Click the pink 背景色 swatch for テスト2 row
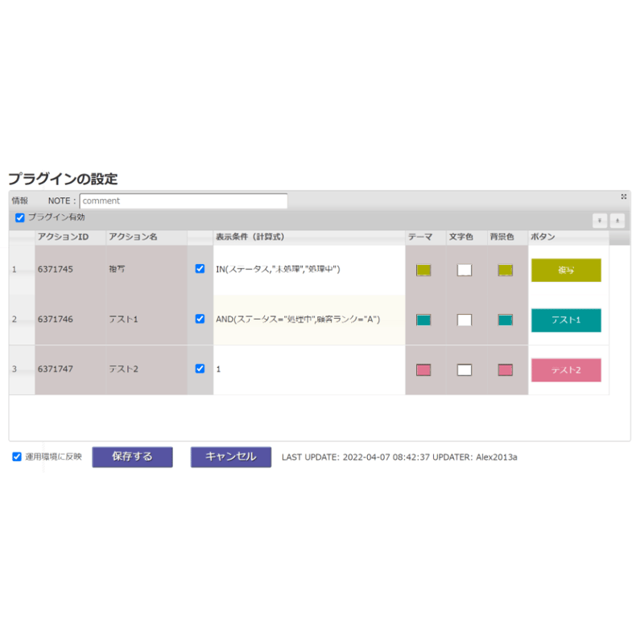 click(x=504, y=369)
